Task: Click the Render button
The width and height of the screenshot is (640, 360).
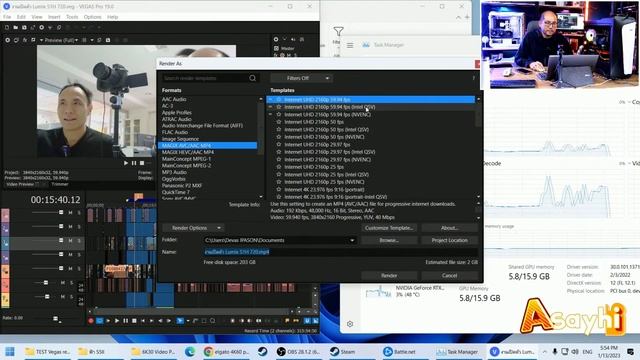Action: [389, 276]
